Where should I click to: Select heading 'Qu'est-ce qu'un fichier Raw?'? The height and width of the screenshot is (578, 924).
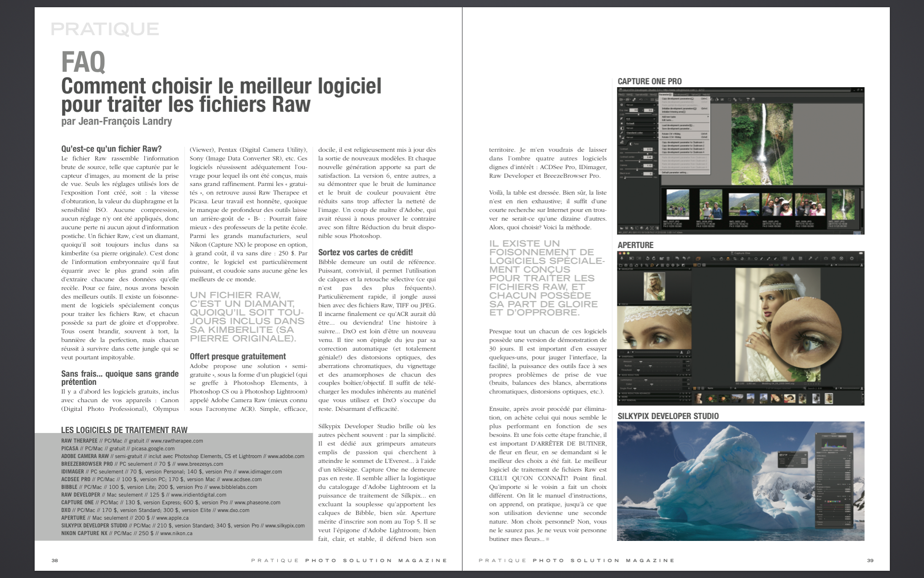112,149
